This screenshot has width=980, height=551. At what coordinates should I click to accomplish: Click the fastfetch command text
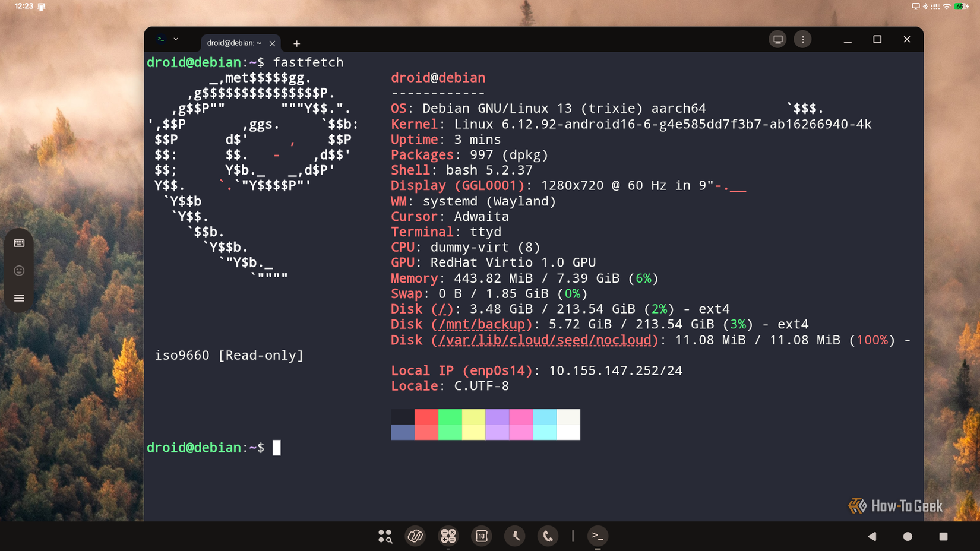click(308, 62)
